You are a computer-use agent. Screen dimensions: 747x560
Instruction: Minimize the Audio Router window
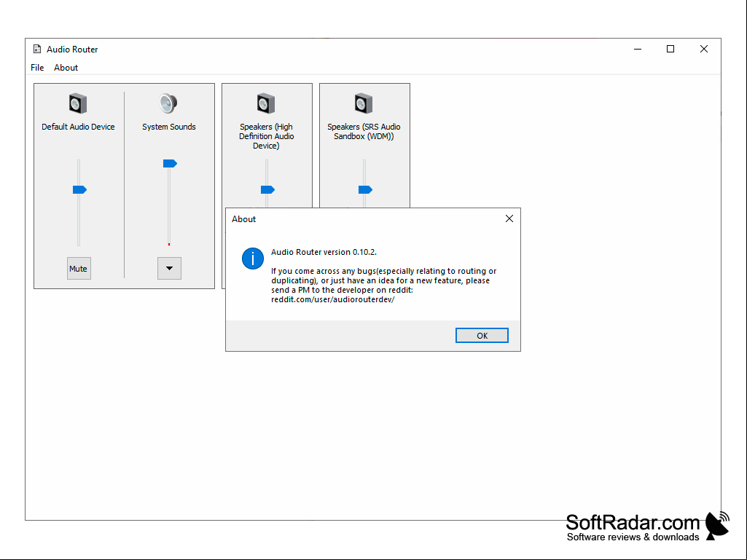(638, 49)
